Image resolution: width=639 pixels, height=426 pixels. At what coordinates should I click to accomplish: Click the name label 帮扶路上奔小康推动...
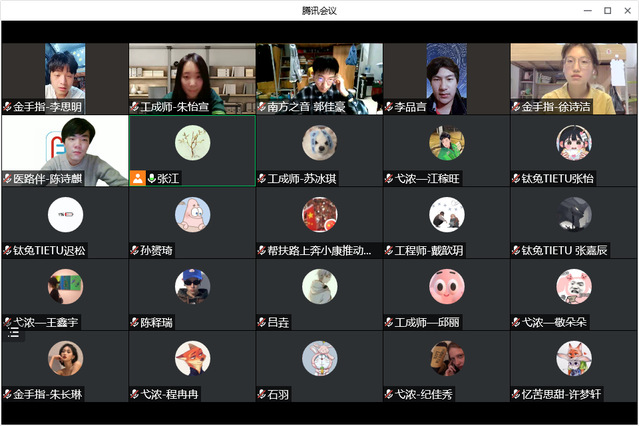coord(319,250)
